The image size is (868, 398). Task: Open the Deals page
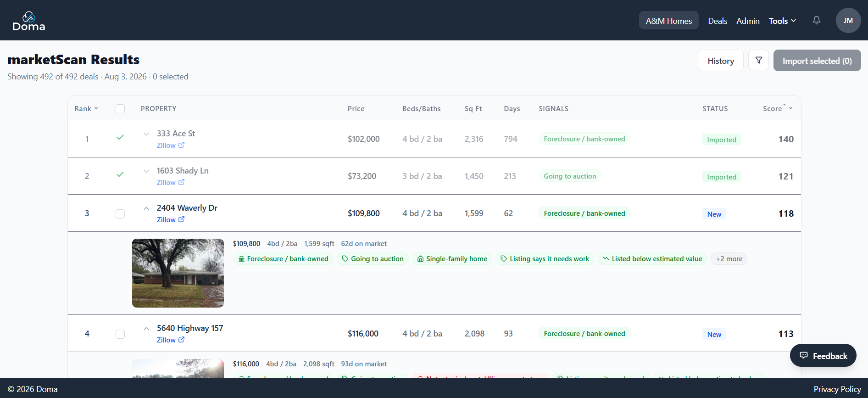[718, 21]
